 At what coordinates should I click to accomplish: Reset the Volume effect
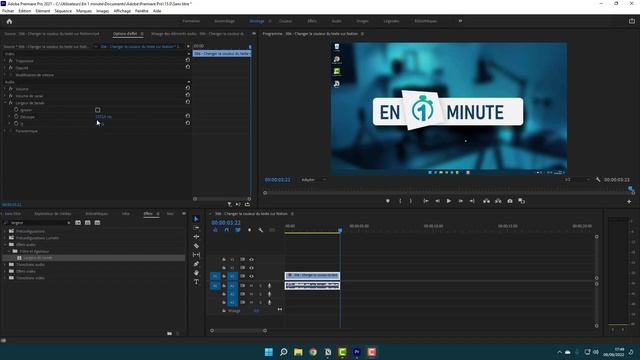[188, 88]
